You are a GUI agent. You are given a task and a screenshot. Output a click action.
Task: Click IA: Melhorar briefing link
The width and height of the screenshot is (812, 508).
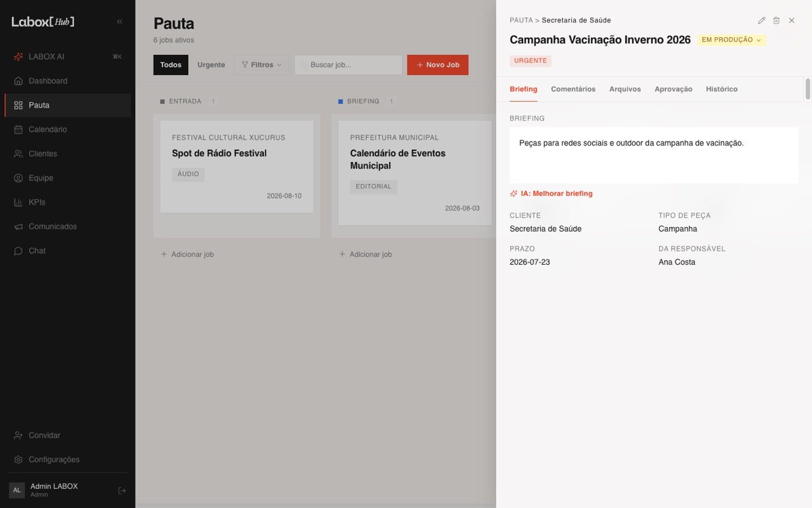click(551, 194)
